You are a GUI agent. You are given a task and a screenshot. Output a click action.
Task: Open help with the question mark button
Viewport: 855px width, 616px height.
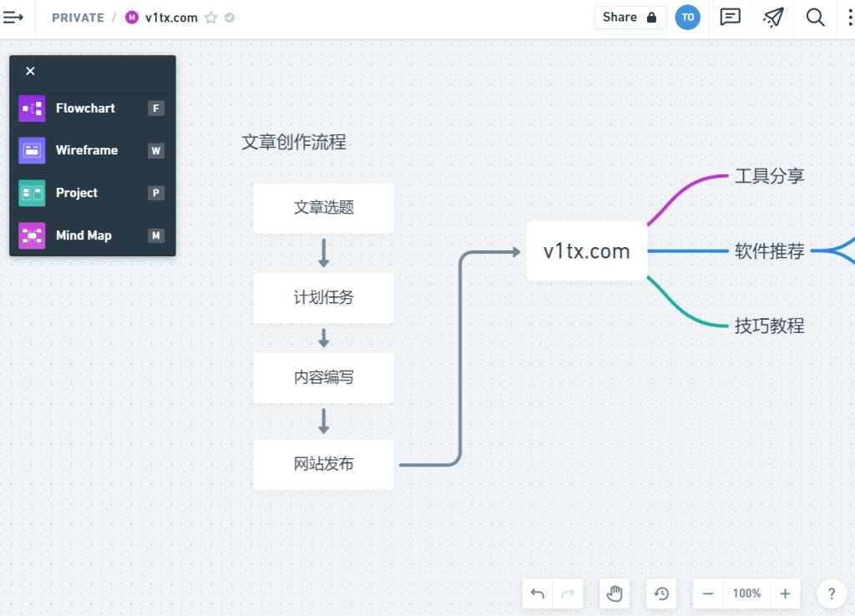point(832,593)
